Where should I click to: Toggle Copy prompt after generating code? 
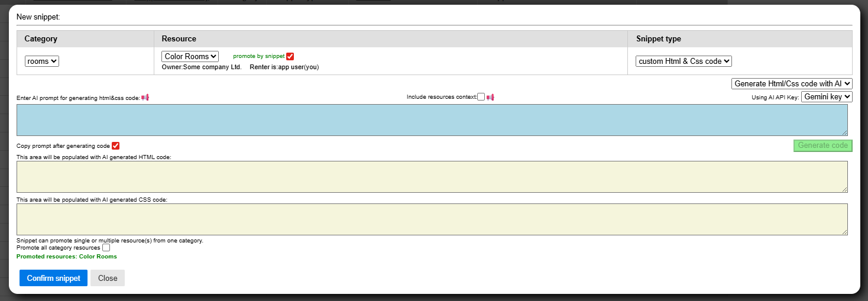(x=116, y=146)
